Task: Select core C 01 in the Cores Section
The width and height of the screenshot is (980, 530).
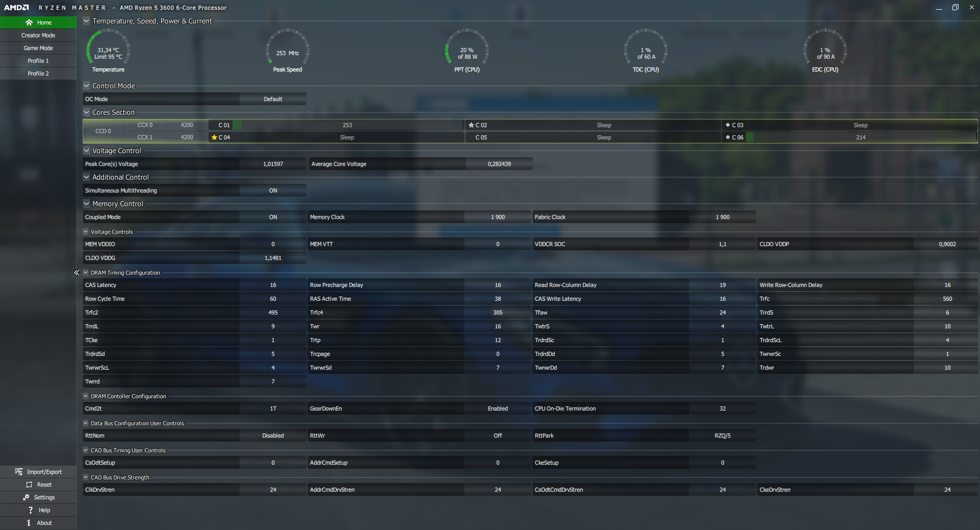Action: click(336, 125)
